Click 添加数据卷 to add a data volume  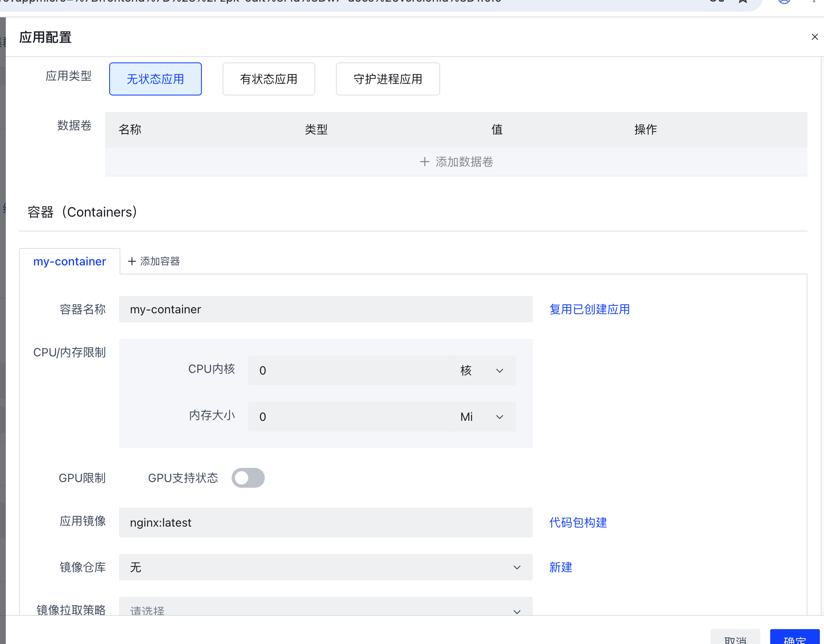point(456,162)
